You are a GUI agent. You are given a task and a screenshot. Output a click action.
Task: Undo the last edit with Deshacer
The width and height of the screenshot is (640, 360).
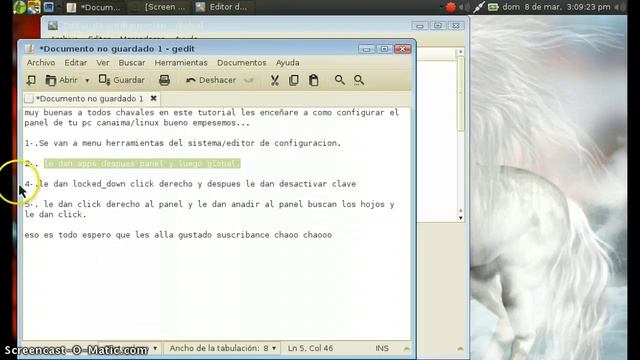pos(211,80)
